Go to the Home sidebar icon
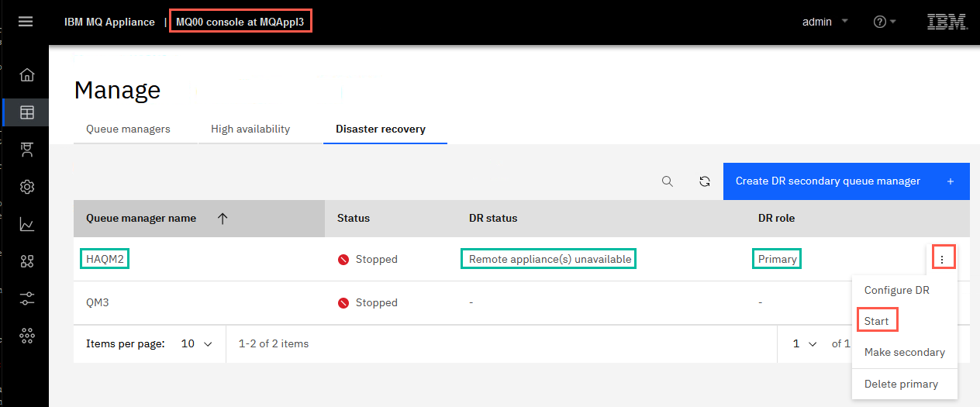The height and width of the screenshot is (407, 980). tap(27, 75)
